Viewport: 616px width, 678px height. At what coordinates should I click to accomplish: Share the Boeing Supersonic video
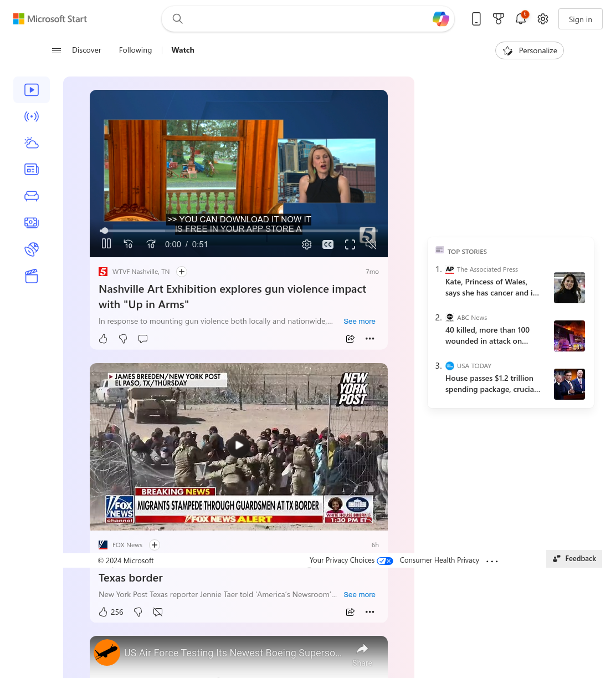pyautogui.click(x=362, y=654)
